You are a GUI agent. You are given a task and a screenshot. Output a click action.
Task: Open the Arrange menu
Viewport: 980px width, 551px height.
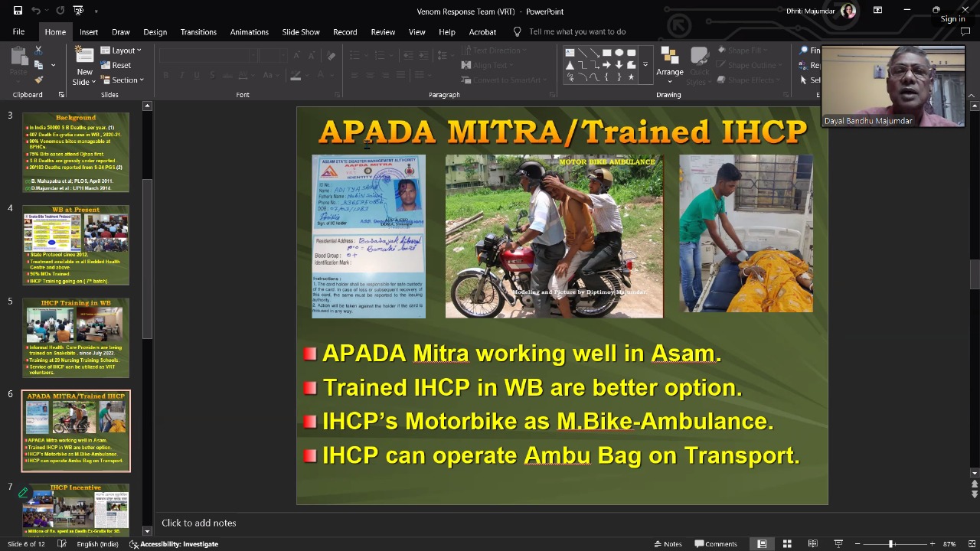coord(669,65)
